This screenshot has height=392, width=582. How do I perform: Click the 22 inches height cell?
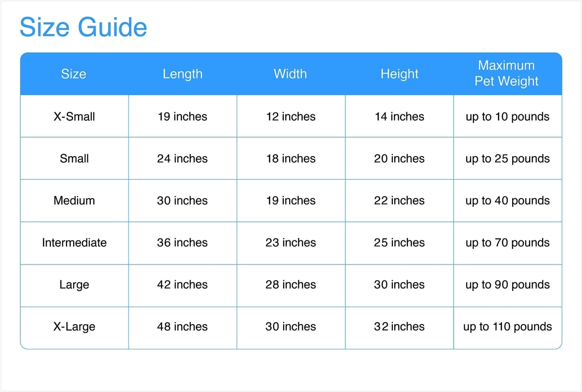pyautogui.click(x=399, y=201)
